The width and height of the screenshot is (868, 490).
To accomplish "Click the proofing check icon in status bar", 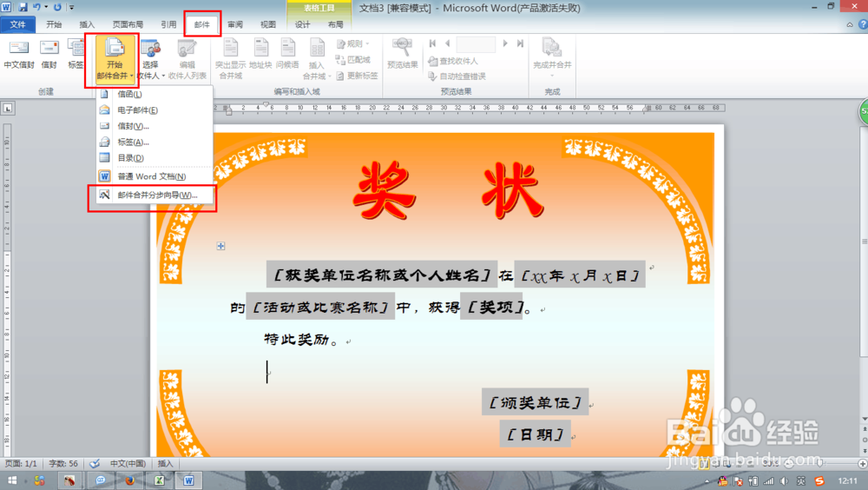I will tap(95, 463).
